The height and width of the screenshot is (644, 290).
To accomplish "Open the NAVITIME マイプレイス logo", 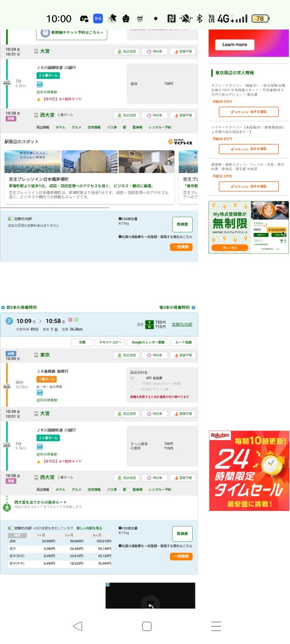I will coord(180,142).
